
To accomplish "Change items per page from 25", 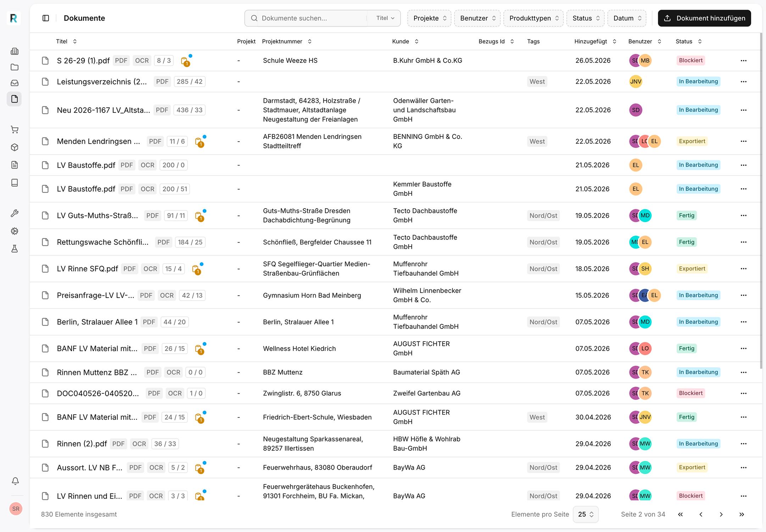I will click(x=585, y=514).
